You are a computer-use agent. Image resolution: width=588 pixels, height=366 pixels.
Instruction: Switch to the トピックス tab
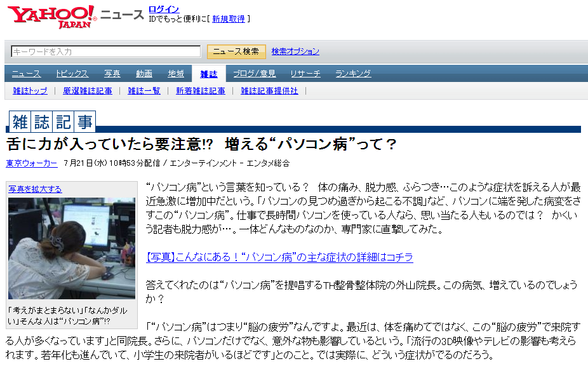pos(72,74)
